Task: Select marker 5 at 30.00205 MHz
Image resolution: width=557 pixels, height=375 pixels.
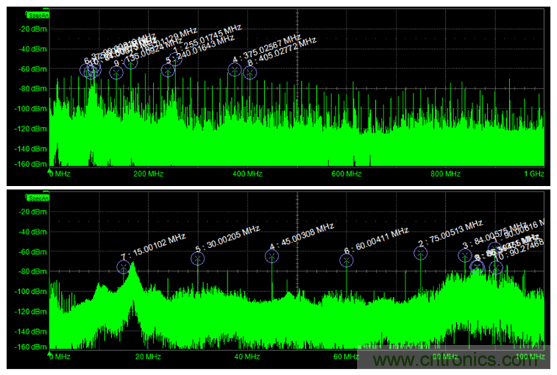Action: tap(198, 259)
